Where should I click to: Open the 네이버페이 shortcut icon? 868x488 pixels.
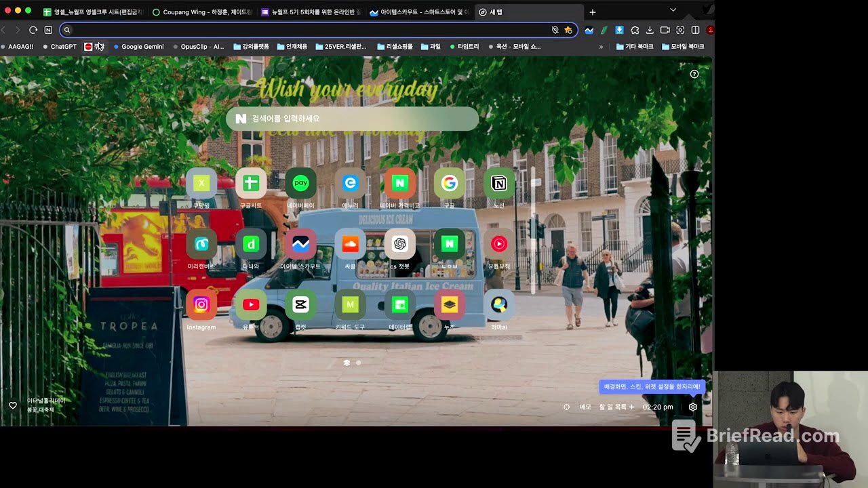[x=300, y=183]
